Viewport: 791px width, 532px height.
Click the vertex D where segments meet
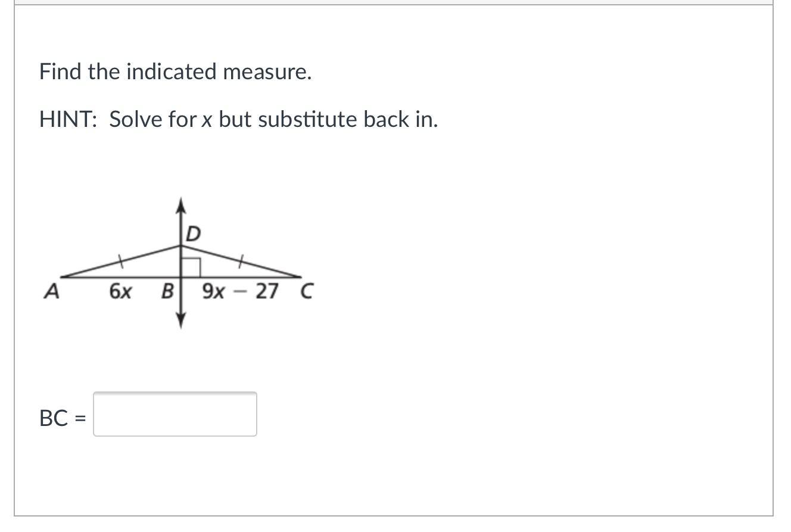point(181,245)
